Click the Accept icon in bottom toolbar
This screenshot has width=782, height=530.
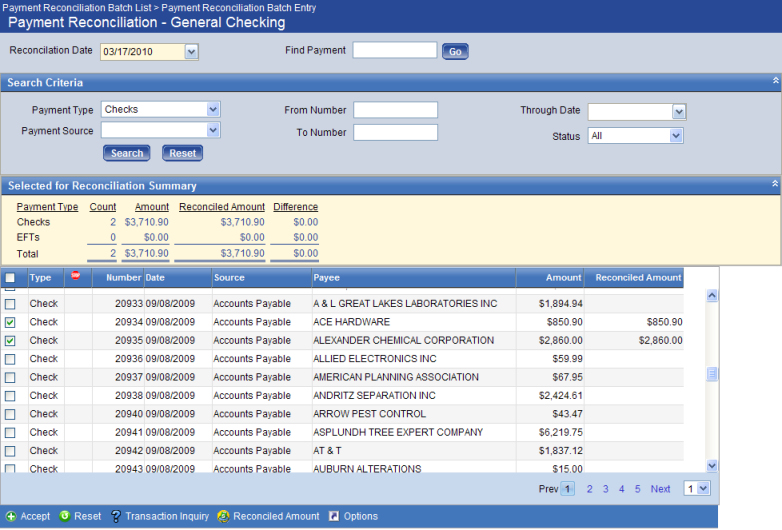click(x=11, y=517)
